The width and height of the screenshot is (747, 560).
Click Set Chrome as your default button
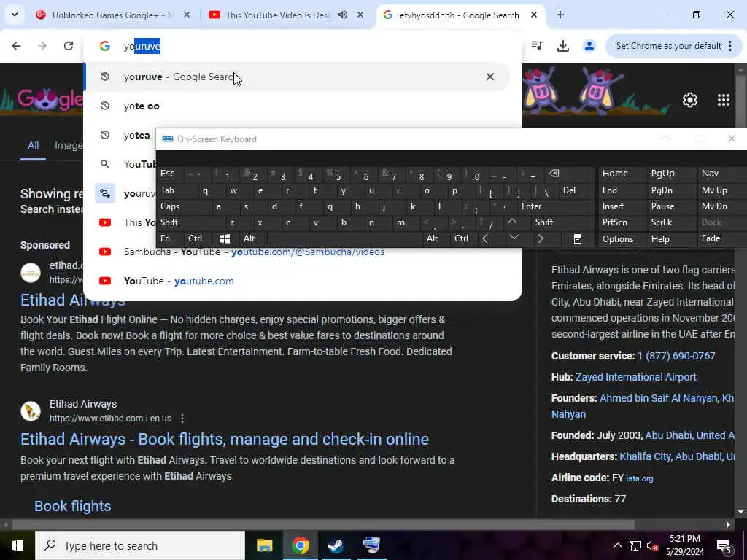pos(668,46)
